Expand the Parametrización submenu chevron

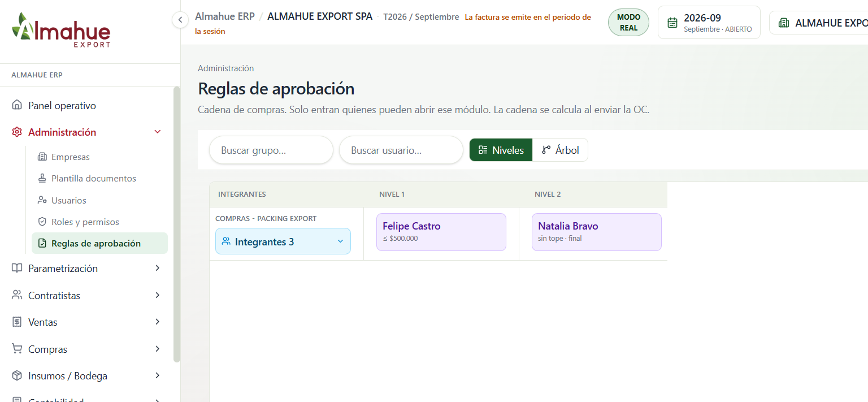tap(158, 268)
